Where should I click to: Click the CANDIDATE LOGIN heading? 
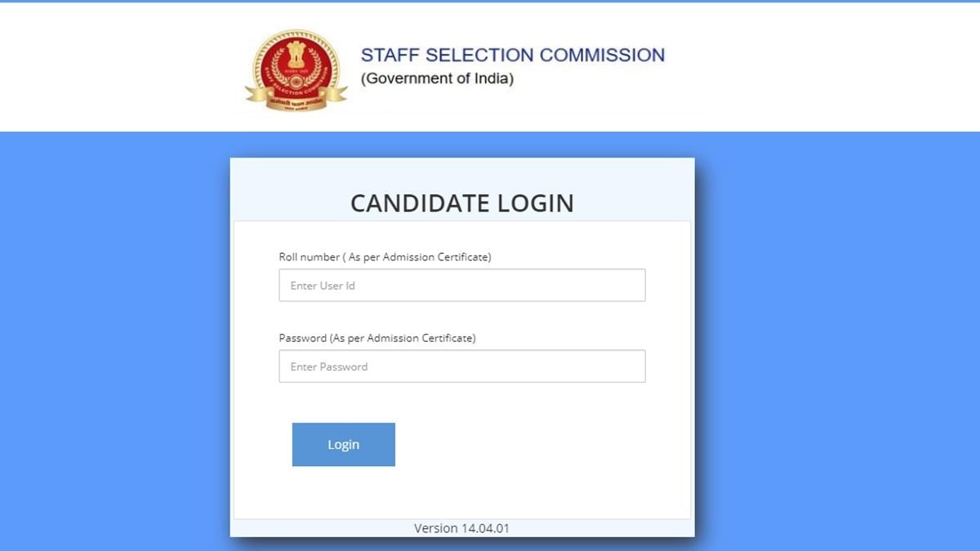[461, 203]
